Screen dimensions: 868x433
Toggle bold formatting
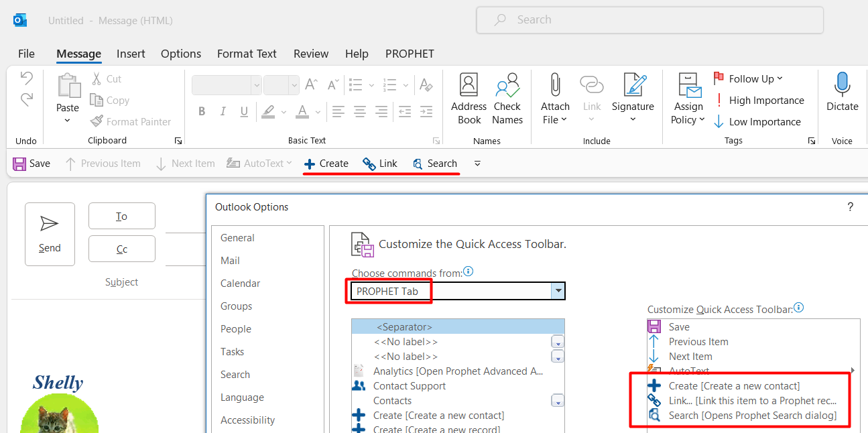[202, 111]
